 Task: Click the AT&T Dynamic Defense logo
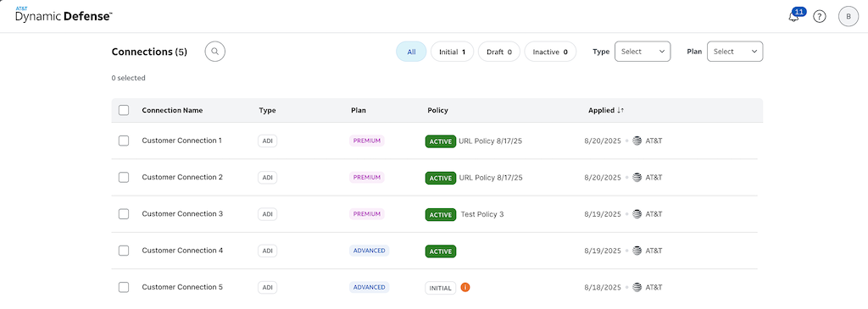(x=64, y=15)
